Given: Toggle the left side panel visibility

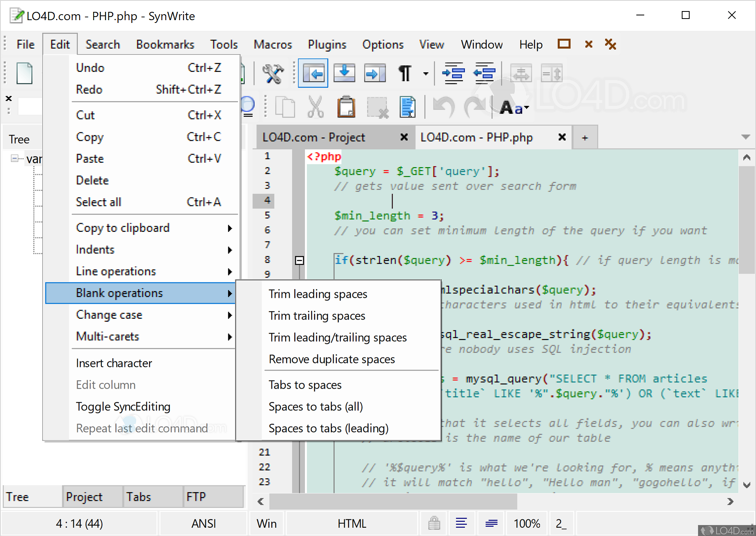Looking at the screenshot, I should pos(313,73).
